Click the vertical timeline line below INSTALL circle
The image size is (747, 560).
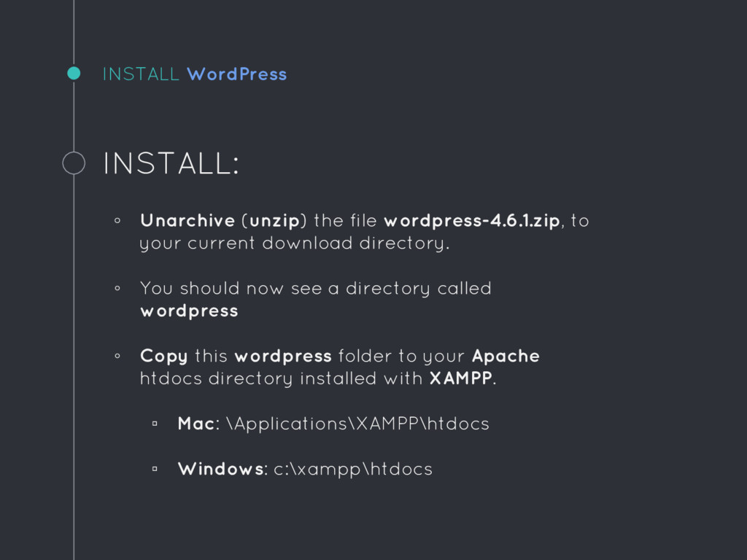(x=74, y=367)
